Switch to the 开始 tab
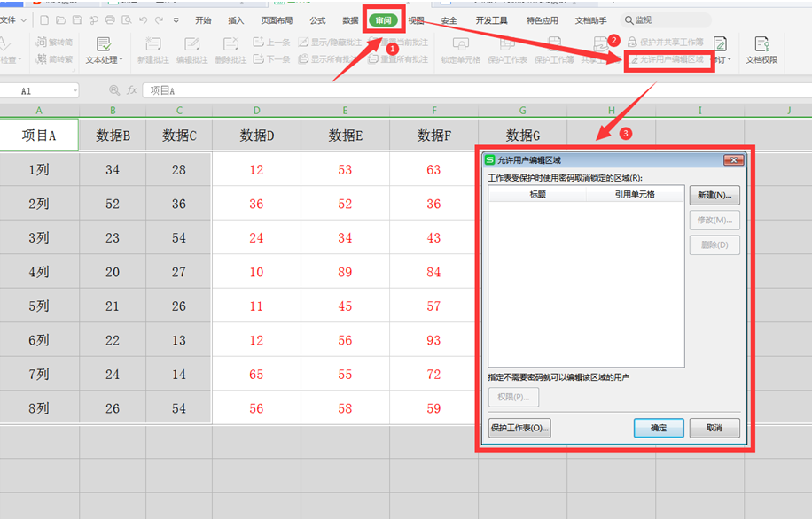Viewport: 812px width, 519px height. click(x=203, y=20)
